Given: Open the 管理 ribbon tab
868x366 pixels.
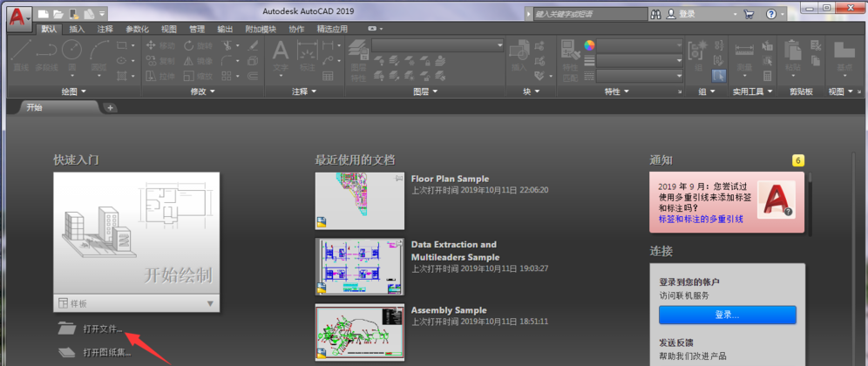Looking at the screenshot, I should pyautogui.click(x=197, y=29).
